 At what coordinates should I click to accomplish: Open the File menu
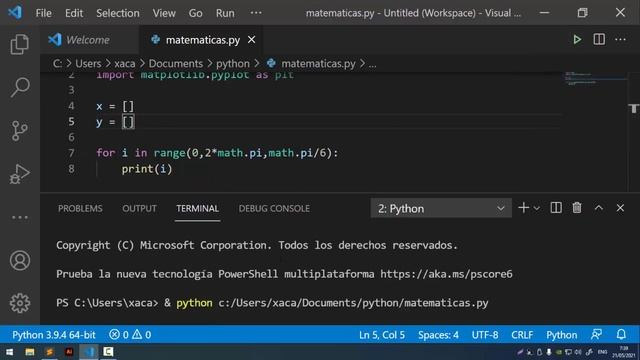click(43, 13)
